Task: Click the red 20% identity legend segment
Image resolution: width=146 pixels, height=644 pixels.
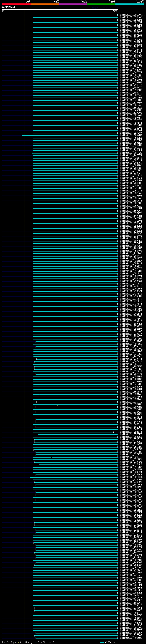Action: tap(16, 4)
